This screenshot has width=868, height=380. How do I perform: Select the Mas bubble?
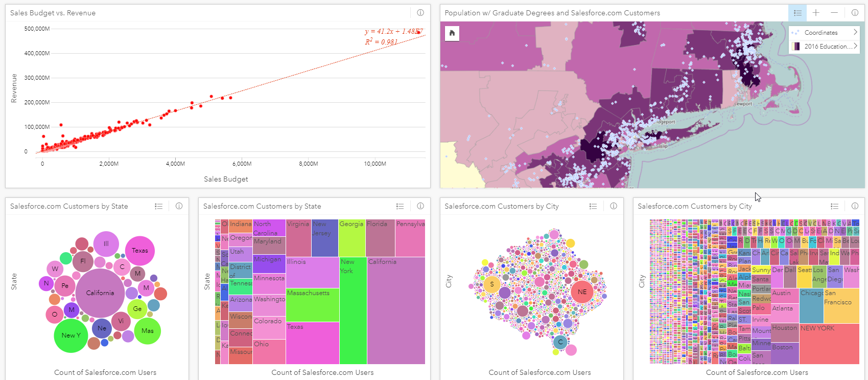pyautogui.click(x=148, y=331)
